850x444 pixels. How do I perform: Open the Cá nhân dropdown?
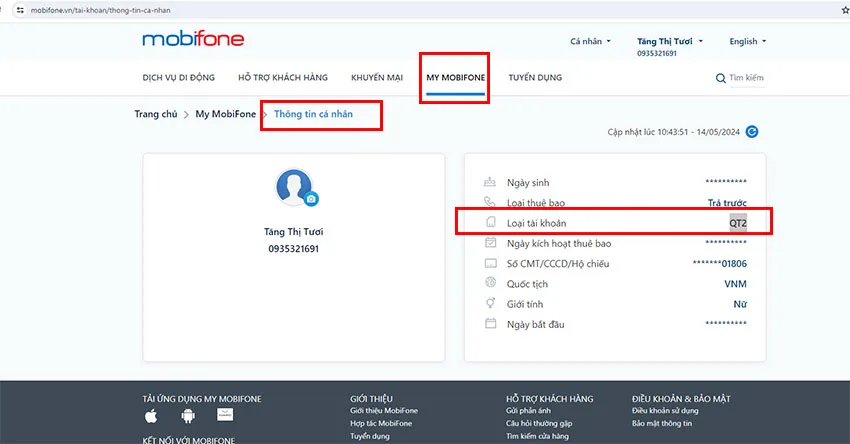(590, 41)
